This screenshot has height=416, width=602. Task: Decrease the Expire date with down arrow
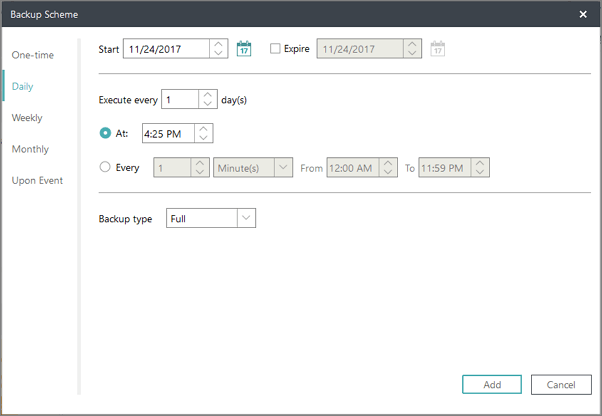click(x=412, y=53)
